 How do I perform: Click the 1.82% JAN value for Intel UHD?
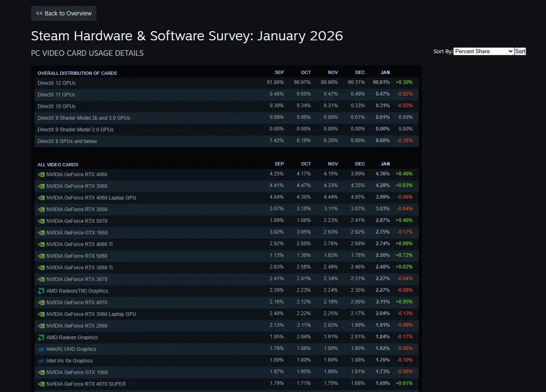tap(383, 348)
